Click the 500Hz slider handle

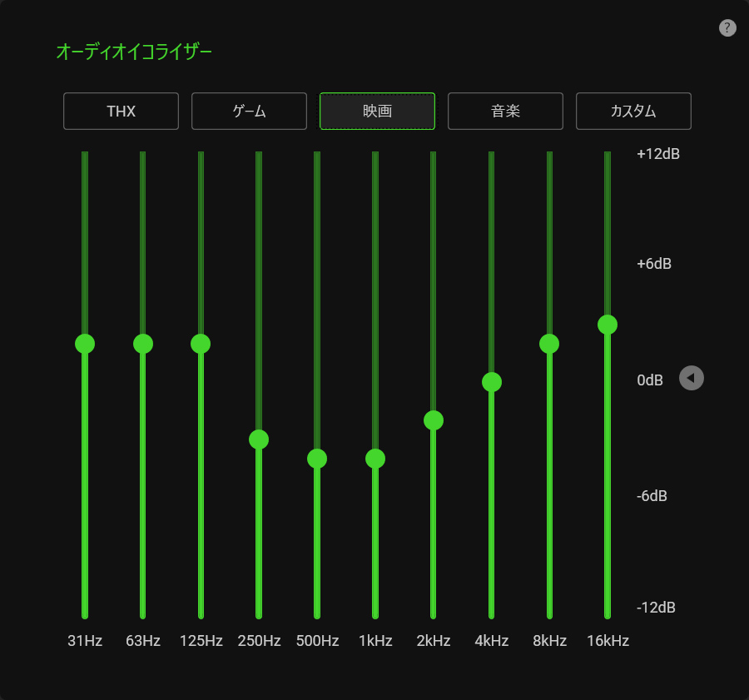(x=317, y=459)
